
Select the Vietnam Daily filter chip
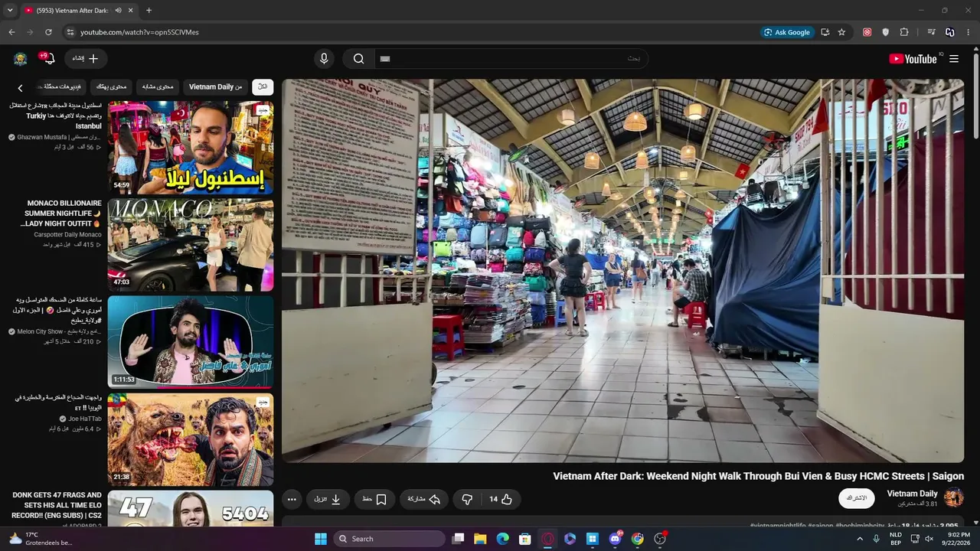pyautogui.click(x=215, y=87)
